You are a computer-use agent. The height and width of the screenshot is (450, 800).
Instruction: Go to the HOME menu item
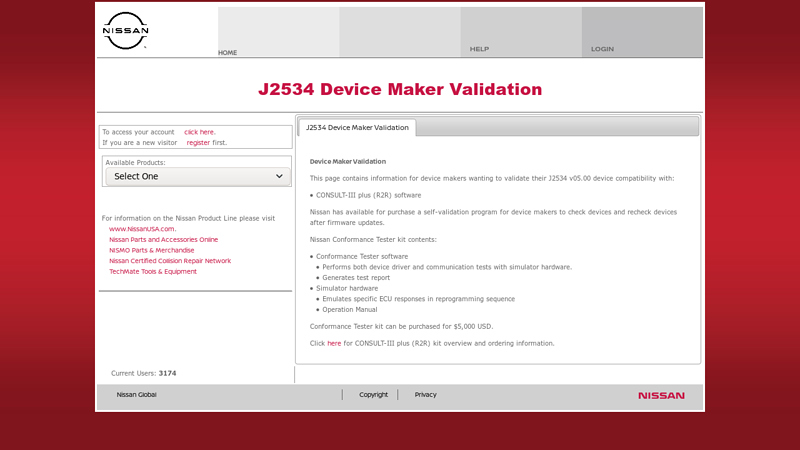pos(228,53)
